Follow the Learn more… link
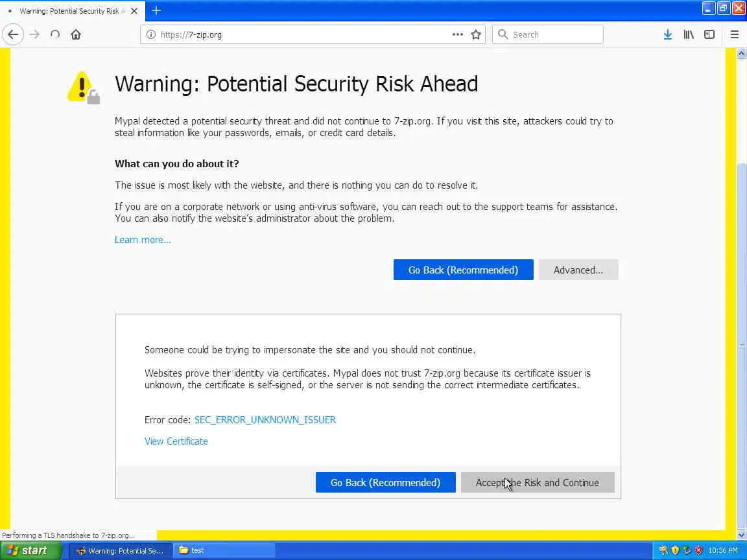The image size is (747, 560). tap(143, 240)
